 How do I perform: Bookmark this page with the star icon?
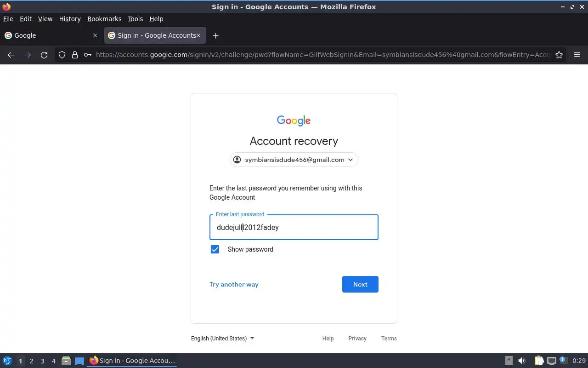(x=559, y=55)
